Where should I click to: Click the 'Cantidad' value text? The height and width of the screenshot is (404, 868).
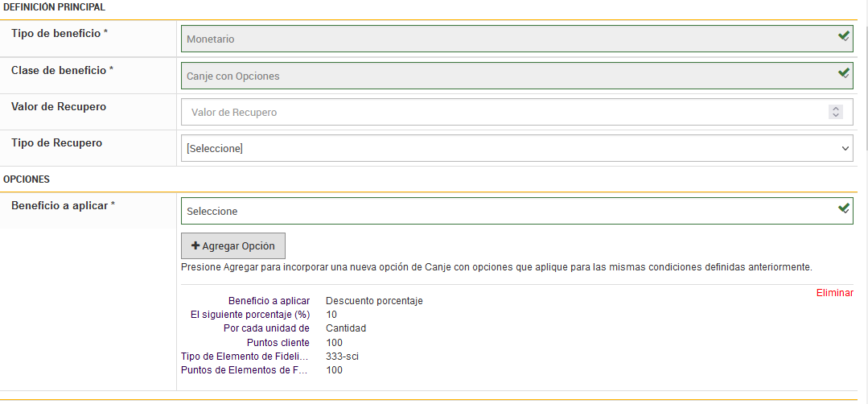346,328
